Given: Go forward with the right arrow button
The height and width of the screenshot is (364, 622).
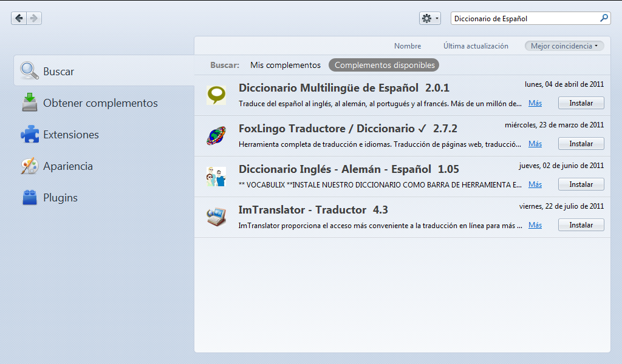Looking at the screenshot, I should pyautogui.click(x=34, y=18).
